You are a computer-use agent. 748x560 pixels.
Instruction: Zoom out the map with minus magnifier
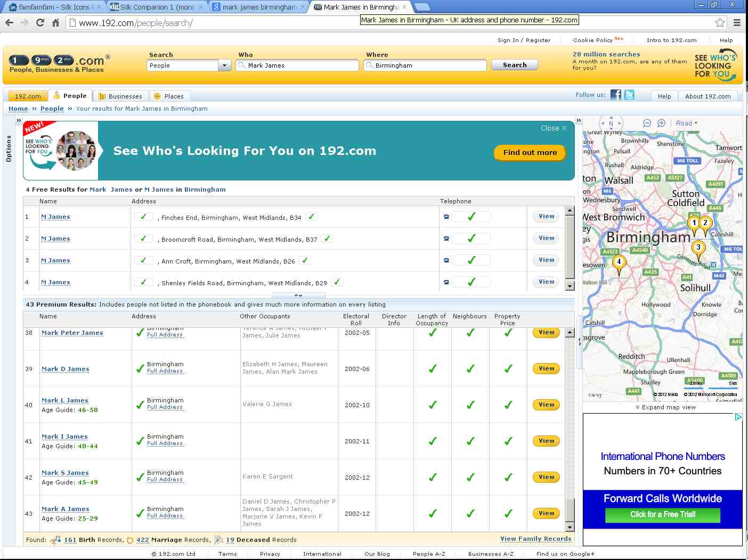[647, 123]
